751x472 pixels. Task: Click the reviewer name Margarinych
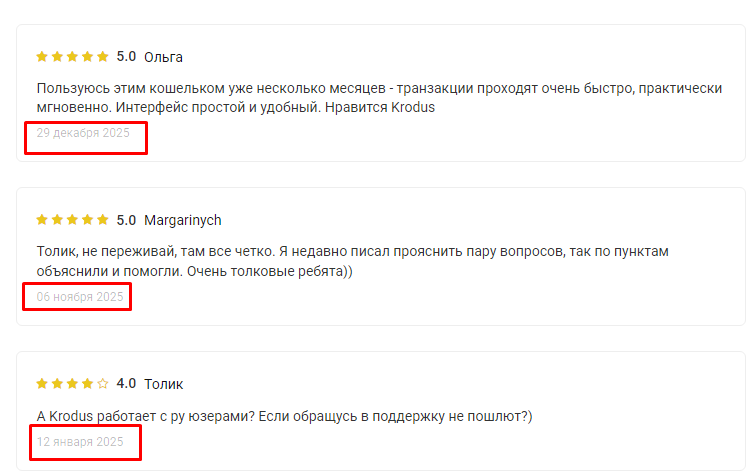click(x=182, y=220)
